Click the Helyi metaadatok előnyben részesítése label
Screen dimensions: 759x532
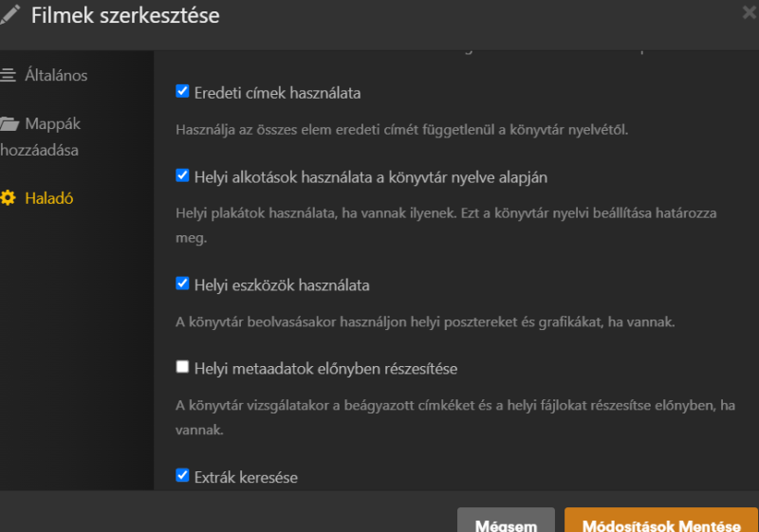[325, 369]
